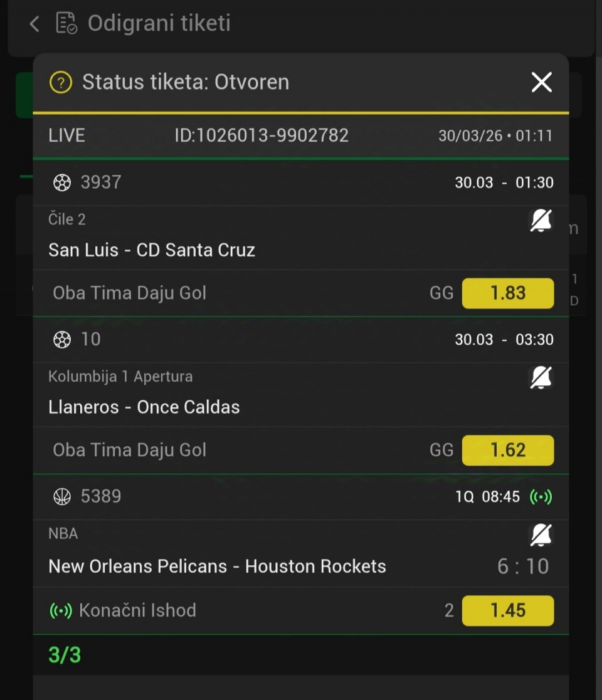Click the Odigrani tiketi ticket list icon

[66, 23]
